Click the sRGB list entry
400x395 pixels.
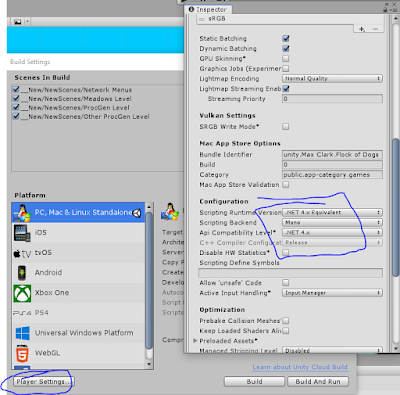click(290, 19)
